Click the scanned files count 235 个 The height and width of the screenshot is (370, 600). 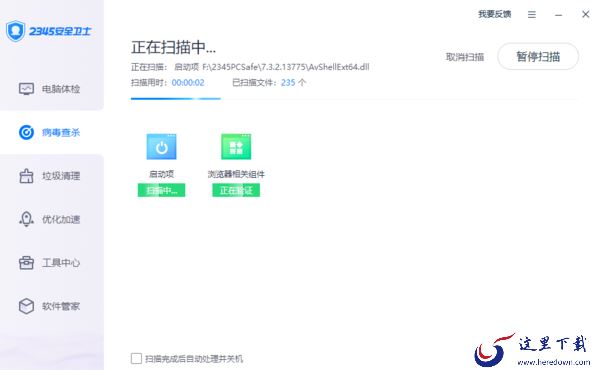pos(293,83)
